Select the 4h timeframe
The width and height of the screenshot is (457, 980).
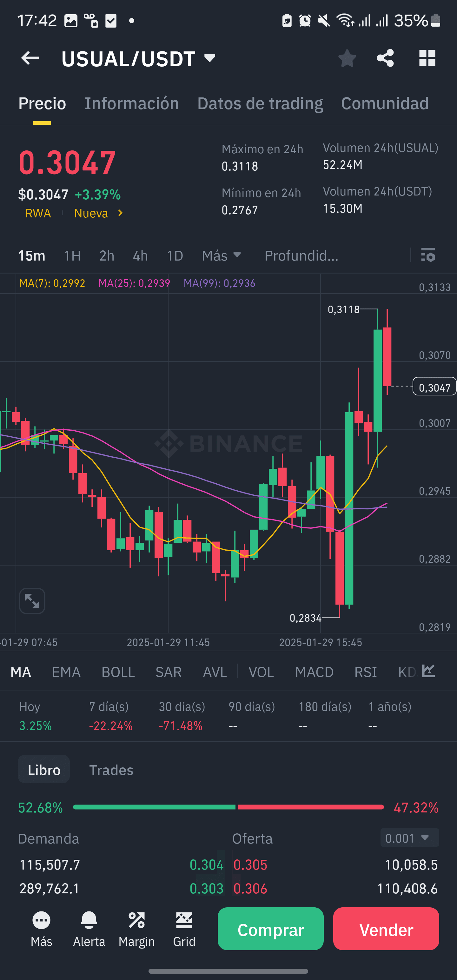(140, 256)
